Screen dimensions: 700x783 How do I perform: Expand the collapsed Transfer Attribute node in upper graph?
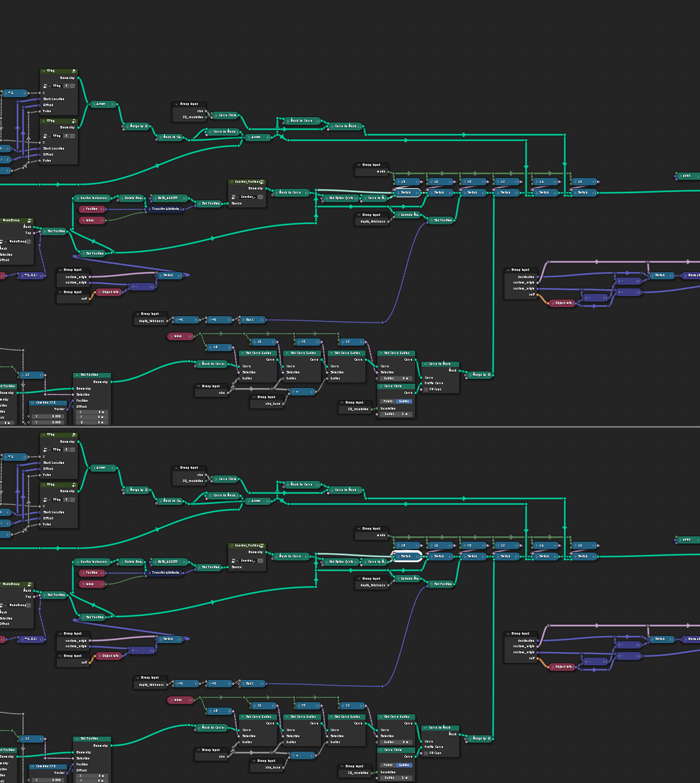coord(149,209)
